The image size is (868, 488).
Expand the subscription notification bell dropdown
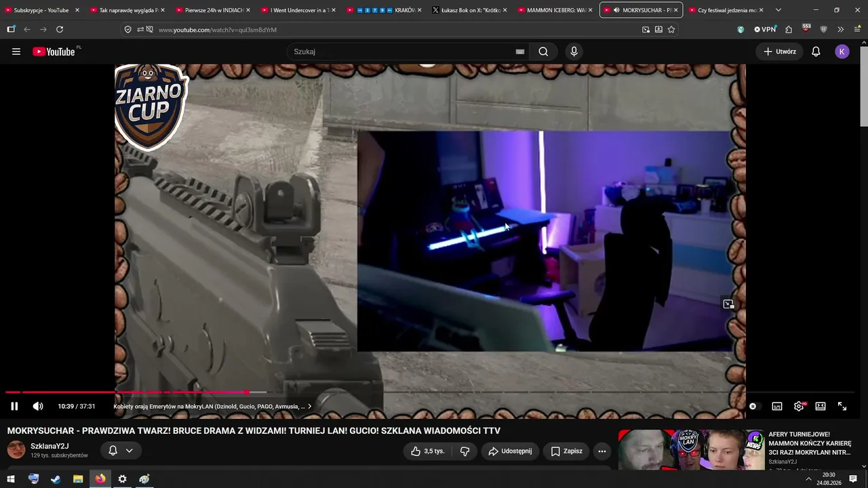click(x=121, y=451)
